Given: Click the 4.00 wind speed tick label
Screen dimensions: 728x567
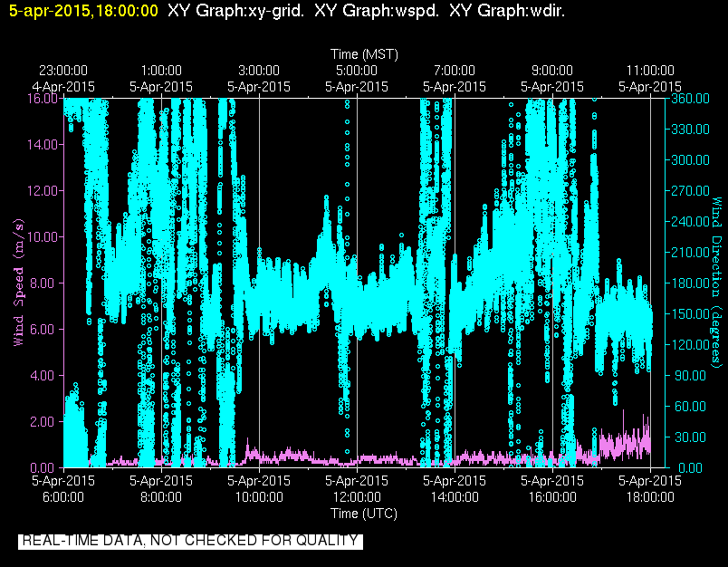Looking at the screenshot, I should [x=45, y=375].
